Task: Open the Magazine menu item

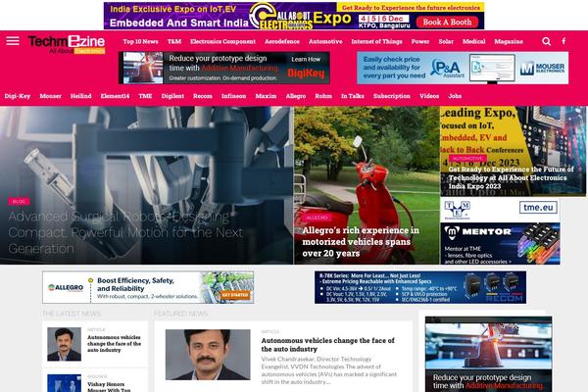Action: click(x=509, y=41)
